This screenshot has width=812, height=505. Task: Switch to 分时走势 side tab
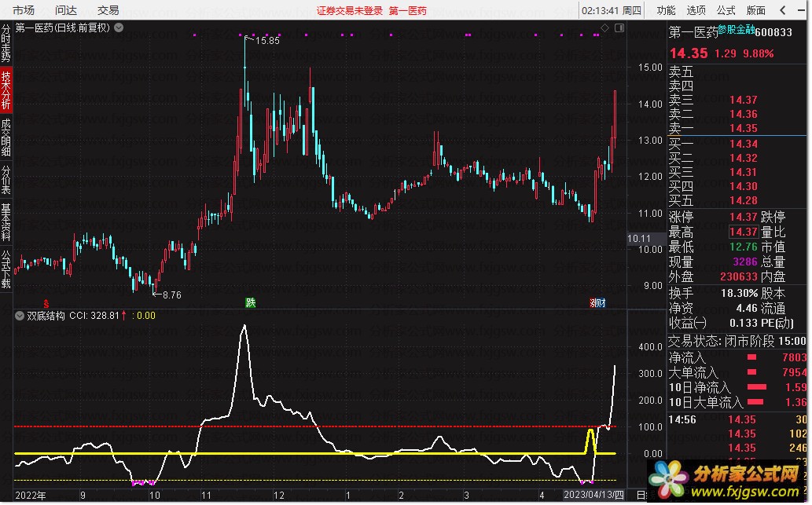[x=6, y=43]
